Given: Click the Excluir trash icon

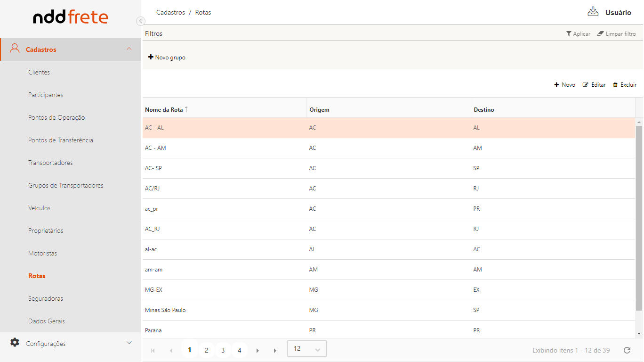Looking at the screenshot, I should [x=615, y=85].
